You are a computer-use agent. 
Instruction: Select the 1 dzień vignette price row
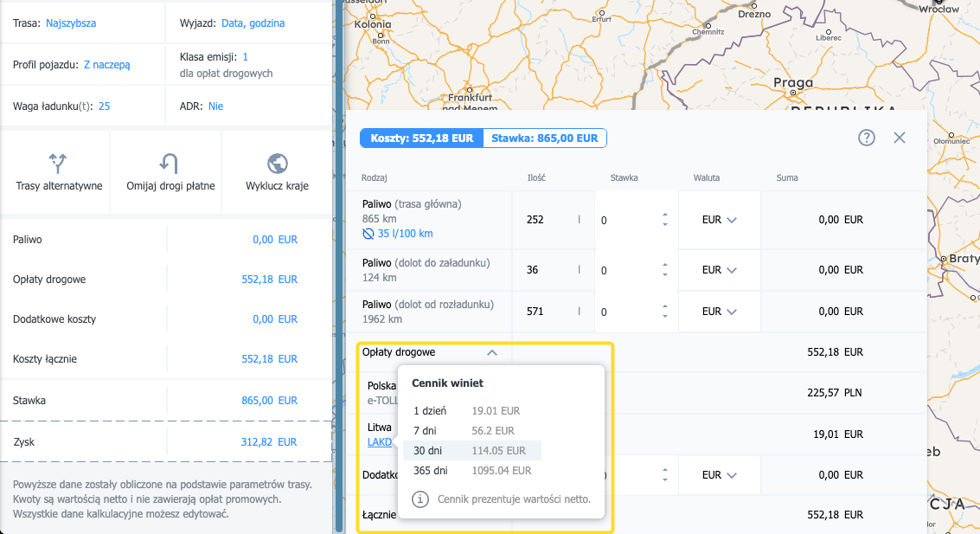472,411
